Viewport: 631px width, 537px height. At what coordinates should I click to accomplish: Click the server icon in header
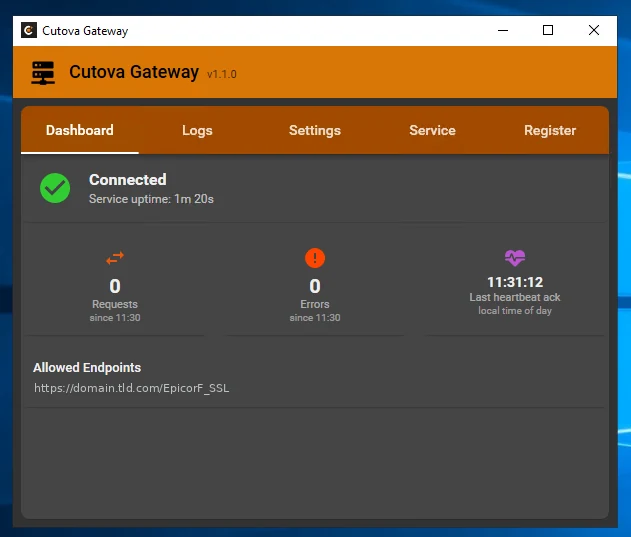point(43,73)
